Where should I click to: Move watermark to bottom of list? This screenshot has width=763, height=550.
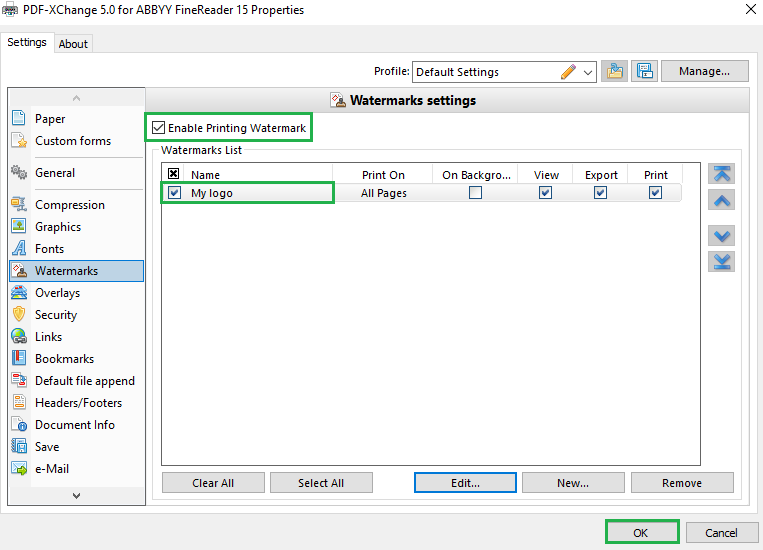(721, 262)
